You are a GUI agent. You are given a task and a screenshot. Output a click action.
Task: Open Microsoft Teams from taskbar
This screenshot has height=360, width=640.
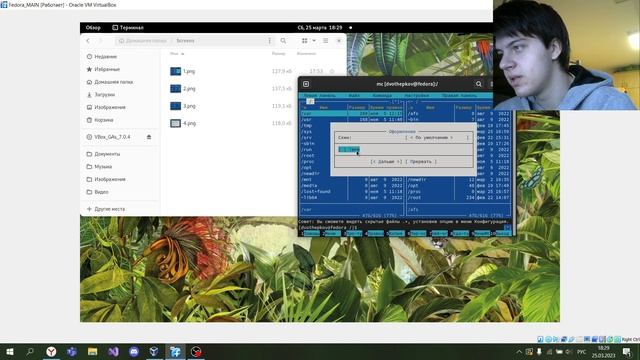(72, 351)
